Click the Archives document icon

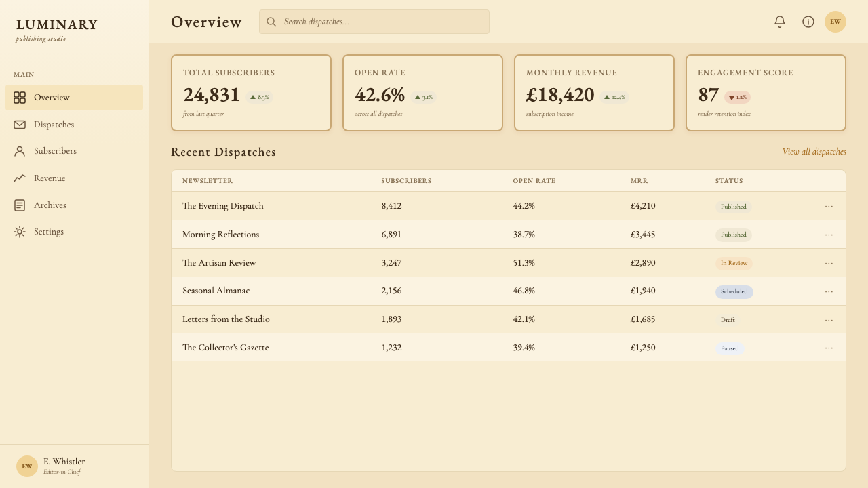[20, 205]
